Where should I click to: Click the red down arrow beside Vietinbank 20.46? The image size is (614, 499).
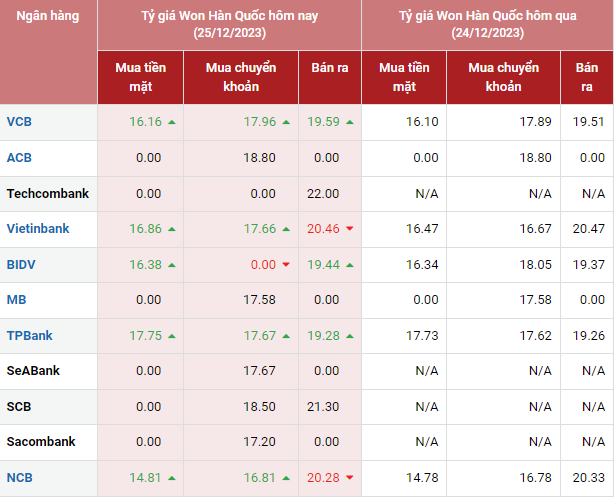350,229
